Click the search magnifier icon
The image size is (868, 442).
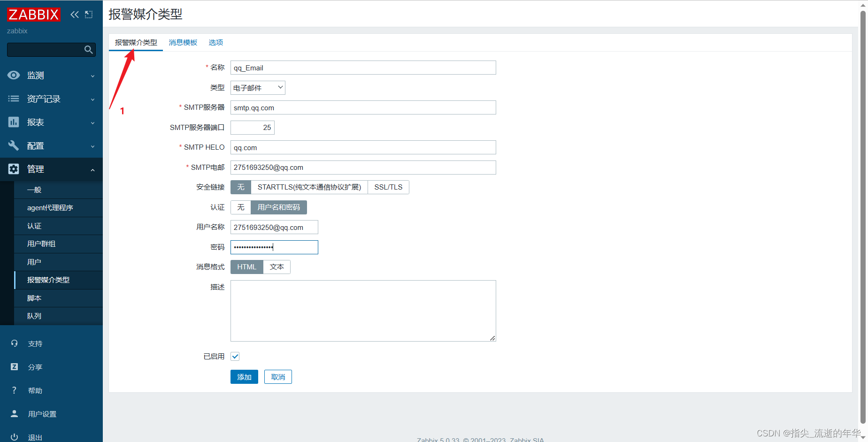coord(88,50)
